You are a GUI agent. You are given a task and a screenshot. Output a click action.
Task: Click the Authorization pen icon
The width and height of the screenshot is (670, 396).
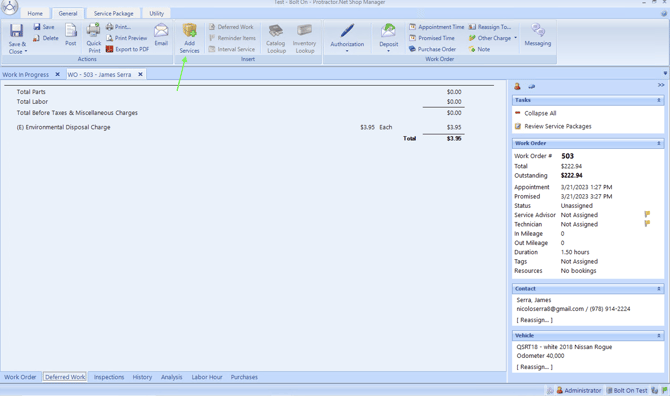(x=347, y=31)
